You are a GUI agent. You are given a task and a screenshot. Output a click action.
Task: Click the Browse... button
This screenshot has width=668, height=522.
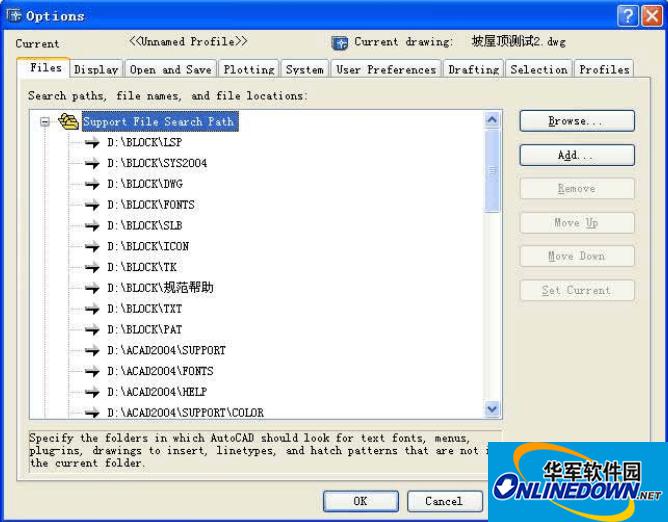pos(577,121)
